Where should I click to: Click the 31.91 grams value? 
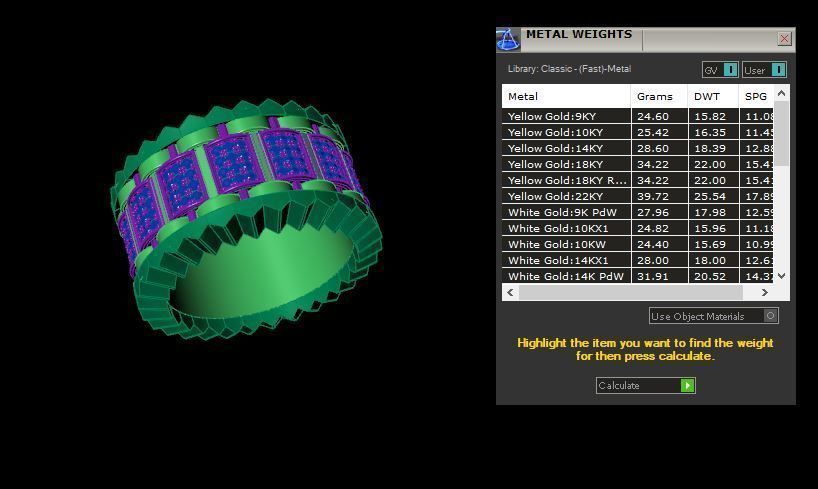click(653, 276)
